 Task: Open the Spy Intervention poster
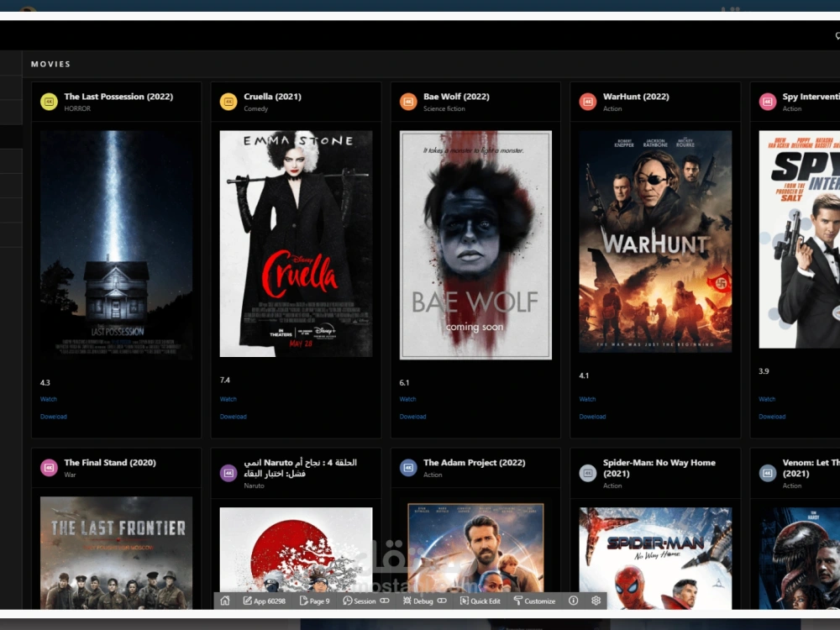point(800,239)
